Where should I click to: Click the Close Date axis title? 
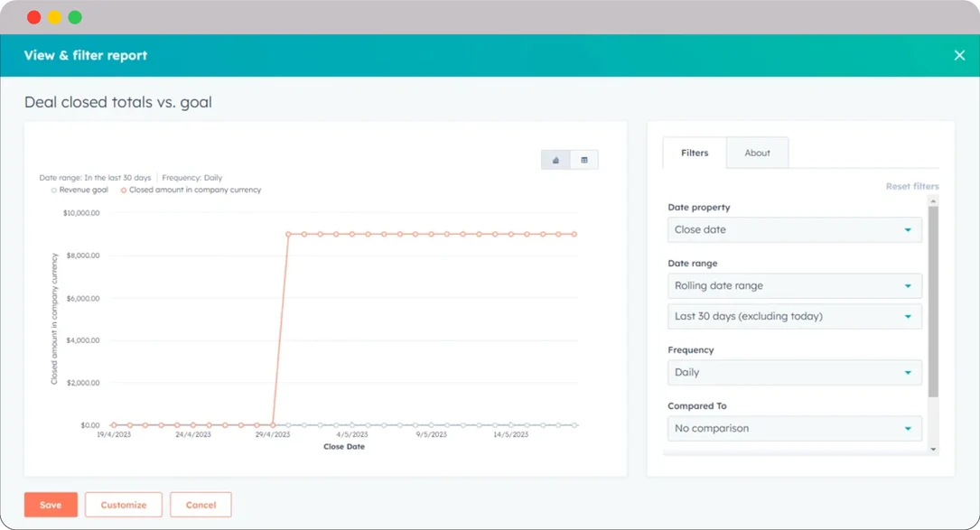pyautogui.click(x=344, y=447)
